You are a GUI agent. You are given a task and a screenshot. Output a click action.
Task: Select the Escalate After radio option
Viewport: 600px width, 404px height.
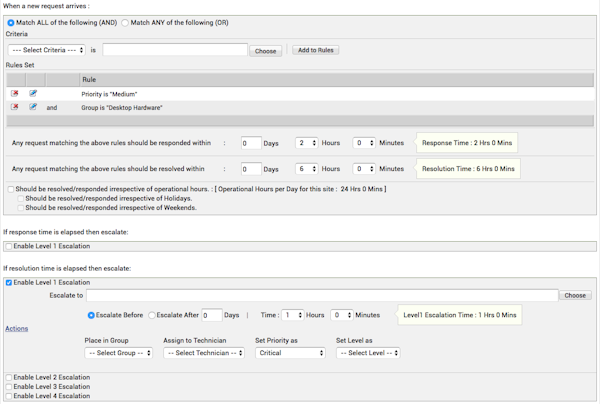(152, 315)
